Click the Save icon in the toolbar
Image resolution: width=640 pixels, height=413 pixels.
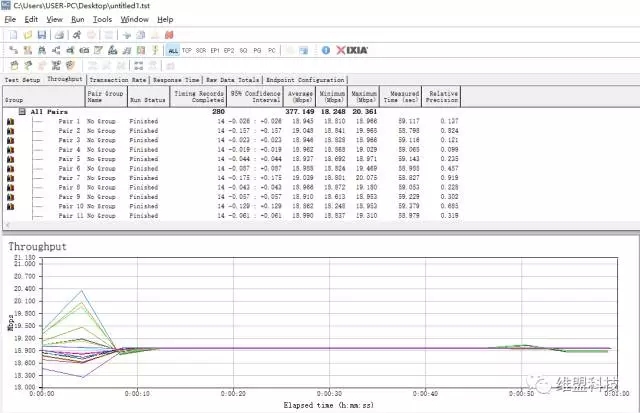(42, 34)
